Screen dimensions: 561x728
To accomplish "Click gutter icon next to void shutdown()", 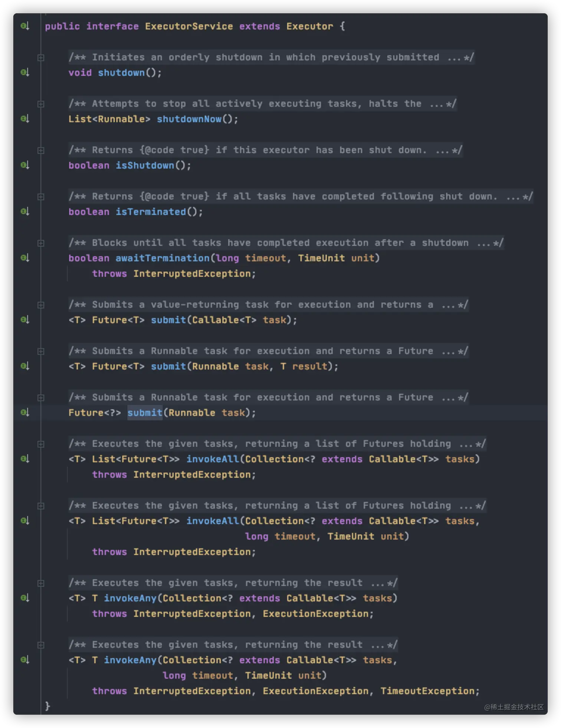I will tap(24, 72).
